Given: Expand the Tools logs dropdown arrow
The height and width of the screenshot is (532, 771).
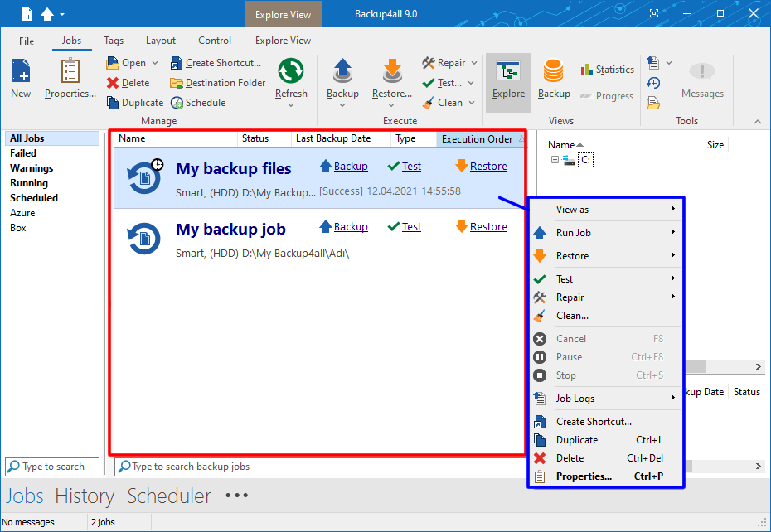Looking at the screenshot, I should tap(669, 62).
